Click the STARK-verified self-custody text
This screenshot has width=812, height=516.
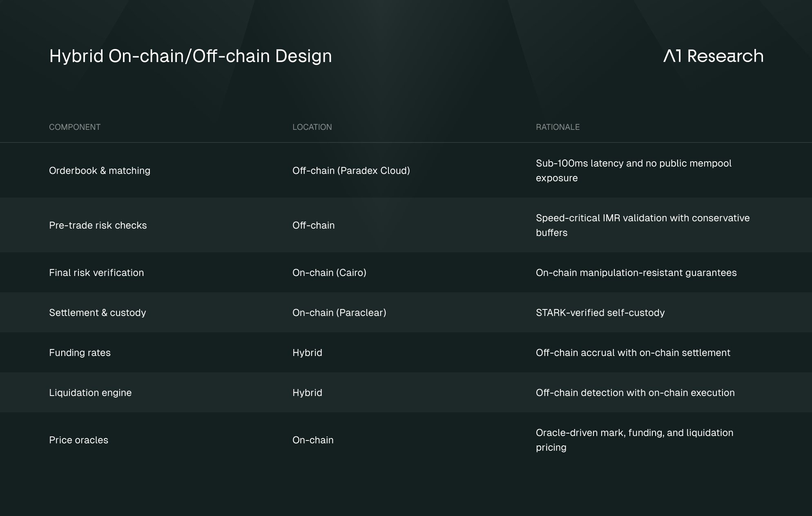(x=600, y=313)
